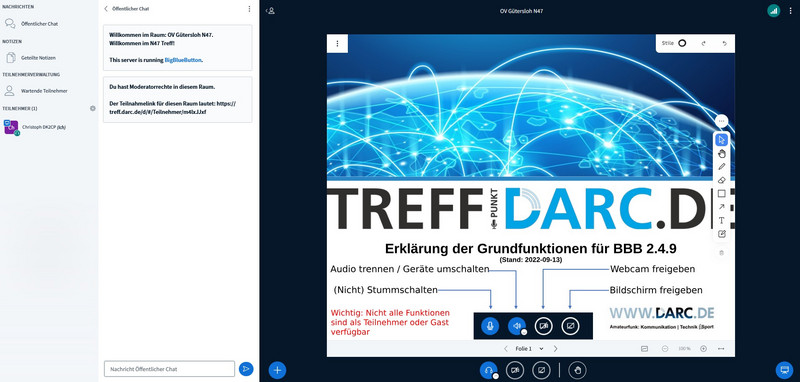Toggle webcam sharing in bottom bar
Image resolution: width=800 pixels, height=382 pixels.
pyautogui.click(x=515, y=370)
